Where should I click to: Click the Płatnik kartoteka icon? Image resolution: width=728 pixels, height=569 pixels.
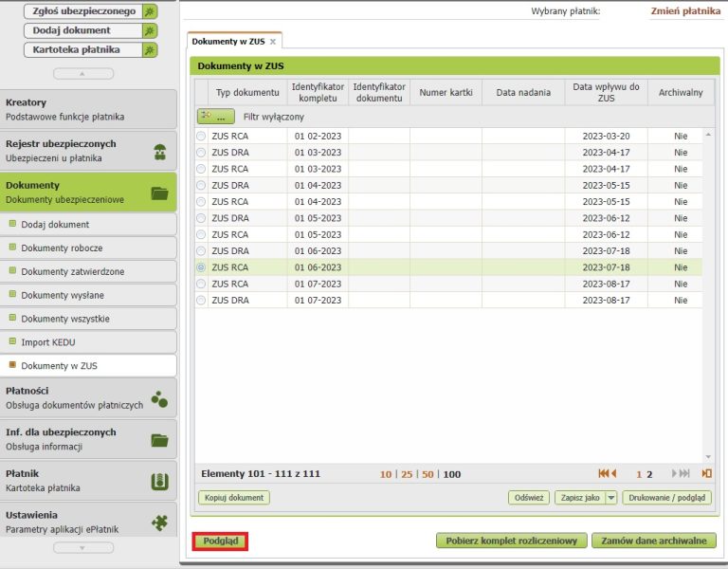coord(159,481)
